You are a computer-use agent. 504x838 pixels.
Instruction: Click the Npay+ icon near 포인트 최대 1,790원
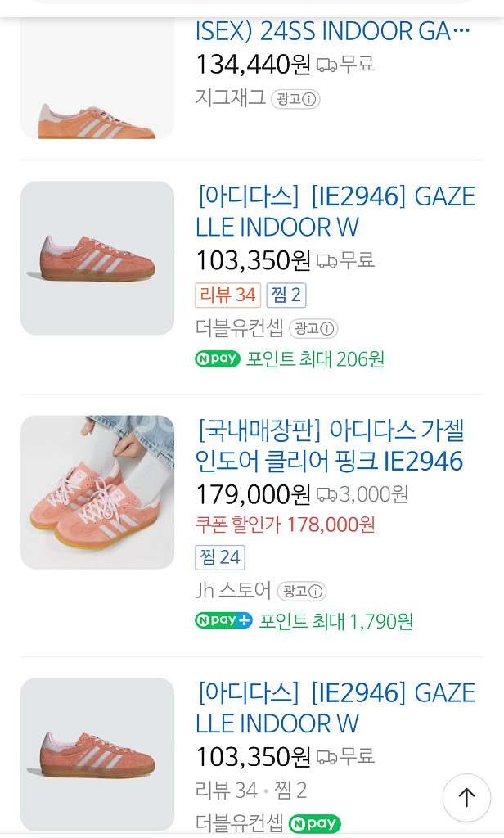click(x=223, y=619)
